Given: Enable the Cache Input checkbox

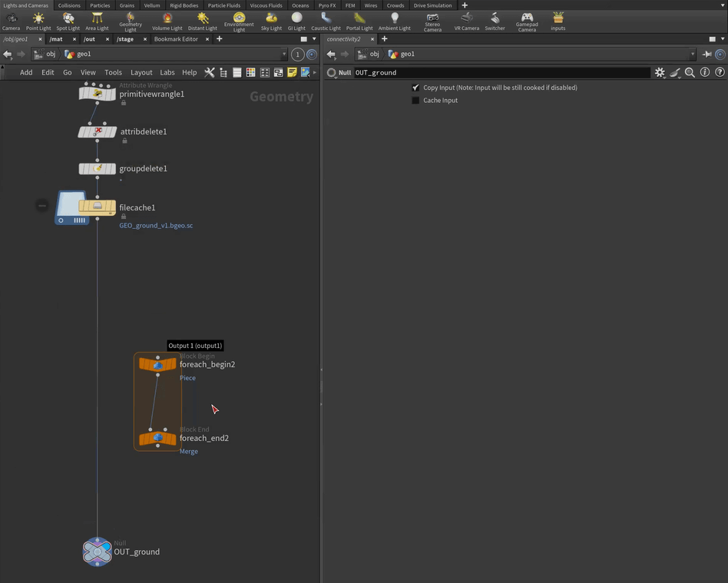Looking at the screenshot, I should [416, 101].
